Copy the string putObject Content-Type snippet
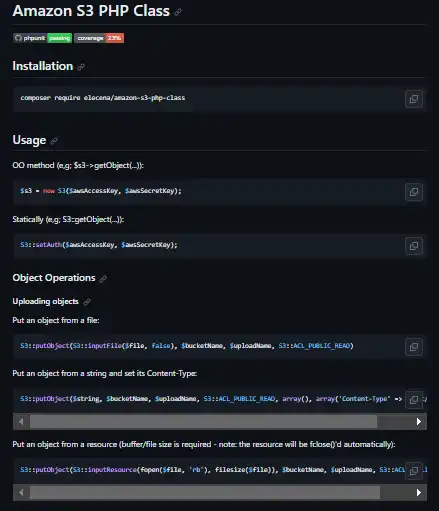Image resolution: width=439 pixels, height=511 pixels. 414,400
